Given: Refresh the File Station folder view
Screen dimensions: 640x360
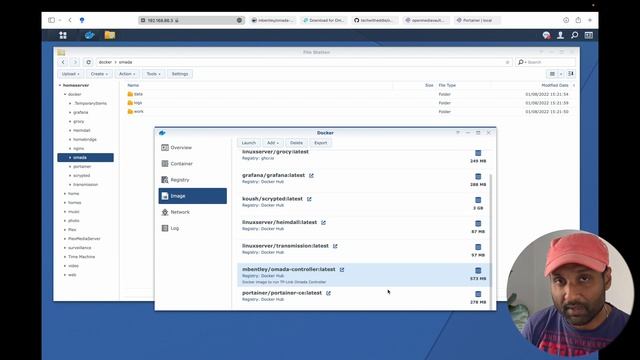Looking at the screenshot, I should pos(88,62).
